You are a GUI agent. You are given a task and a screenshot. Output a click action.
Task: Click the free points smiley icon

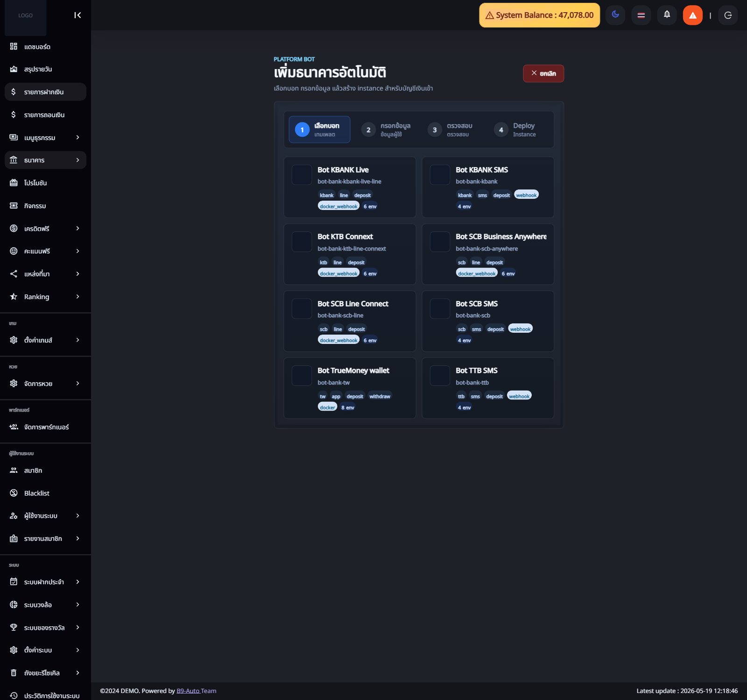(x=14, y=251)
